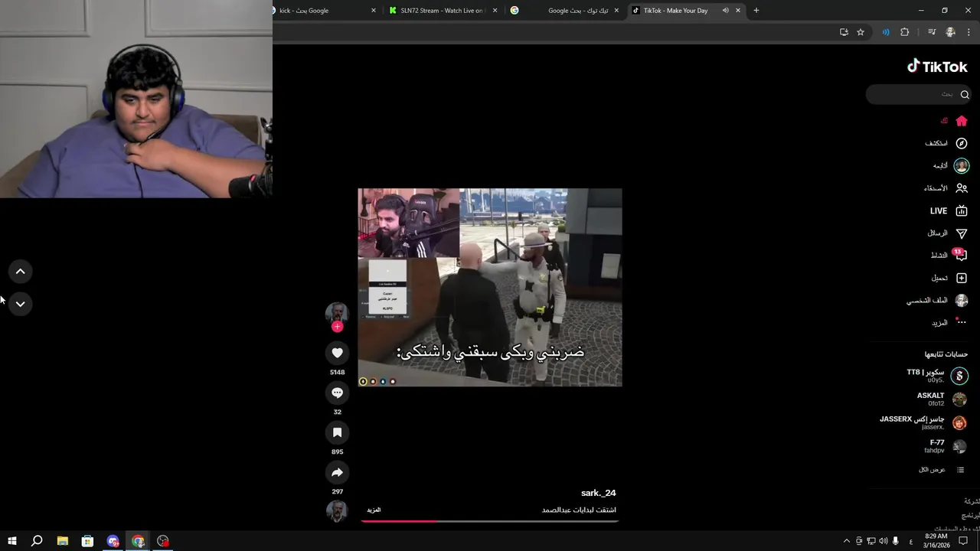The width and height of the screenshot is (980, 551).
Task: Open the Windows Start menu
Action: tap(12, 541)
